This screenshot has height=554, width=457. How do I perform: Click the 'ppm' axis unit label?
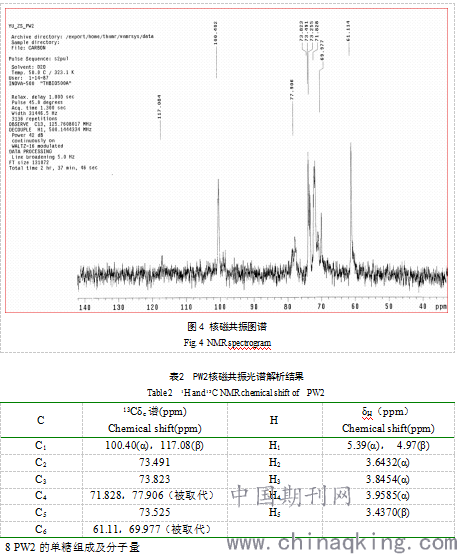441,307
